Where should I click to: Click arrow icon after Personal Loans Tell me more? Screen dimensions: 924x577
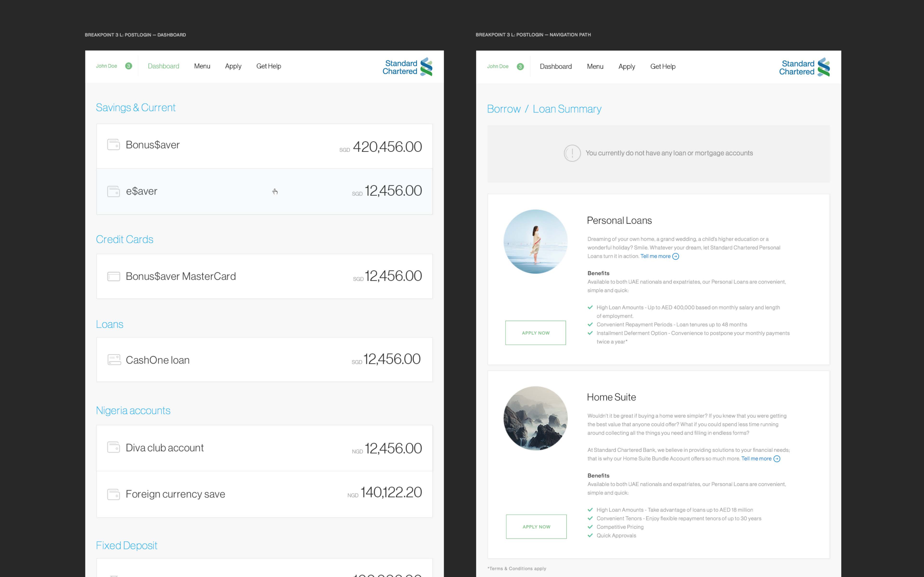point(675,257)
